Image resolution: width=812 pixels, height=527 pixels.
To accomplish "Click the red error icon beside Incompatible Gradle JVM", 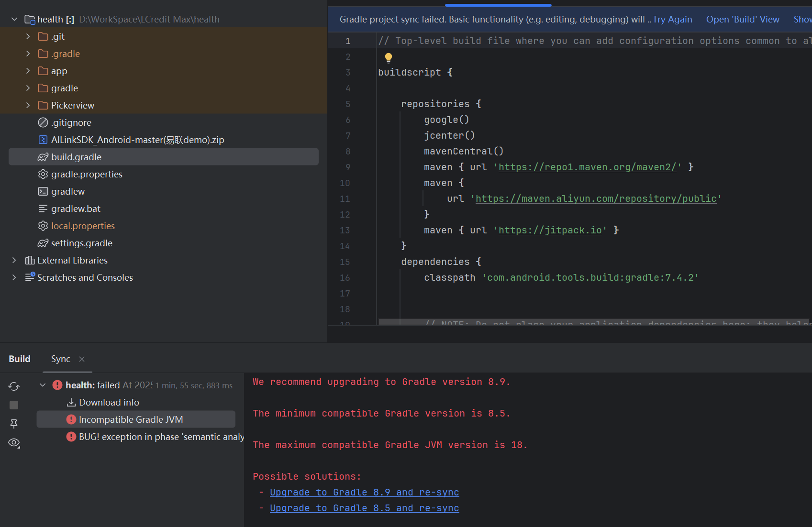I will 71,419.
